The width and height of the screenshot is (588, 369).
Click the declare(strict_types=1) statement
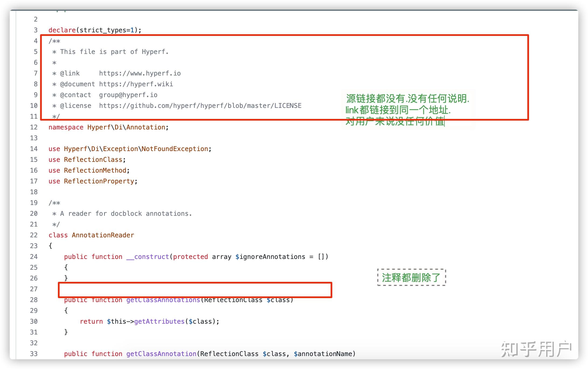tap(94, 30)
